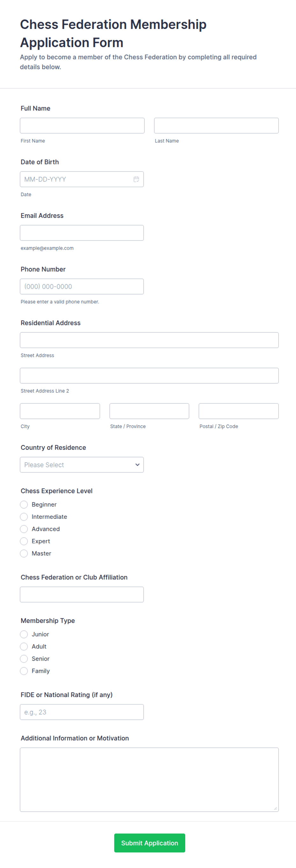Open the calendar date picker icon

136,179
